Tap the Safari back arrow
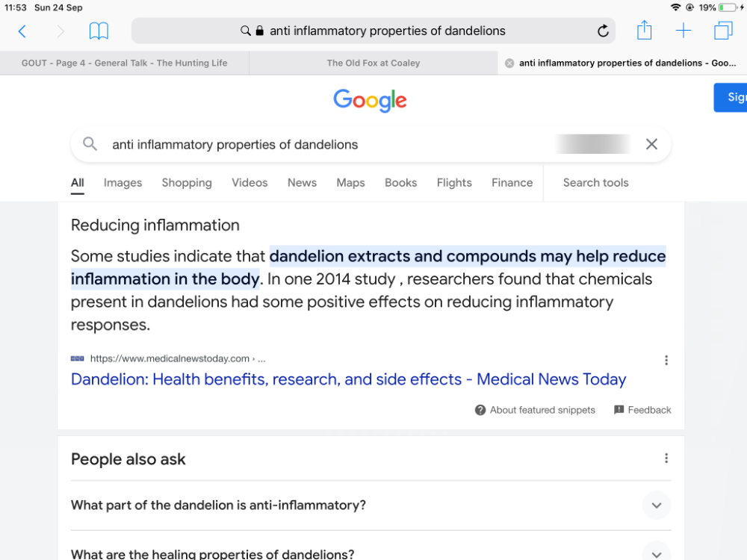Screen dimensions: 747x560 coord(22,31)
